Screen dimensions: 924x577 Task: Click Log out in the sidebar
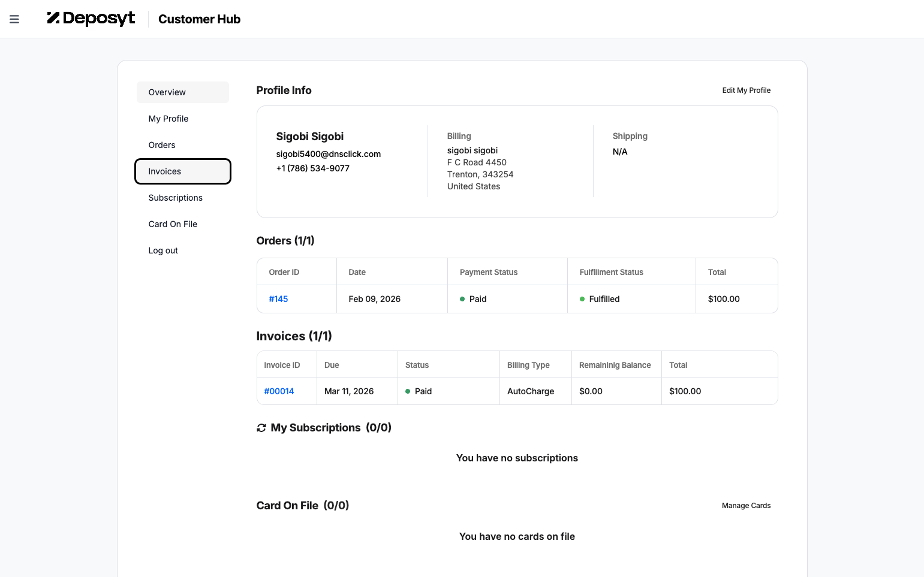pos(183,250)
